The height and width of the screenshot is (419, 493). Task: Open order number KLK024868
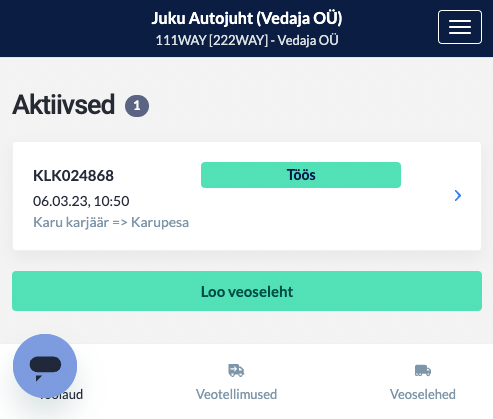coord(73,176)
